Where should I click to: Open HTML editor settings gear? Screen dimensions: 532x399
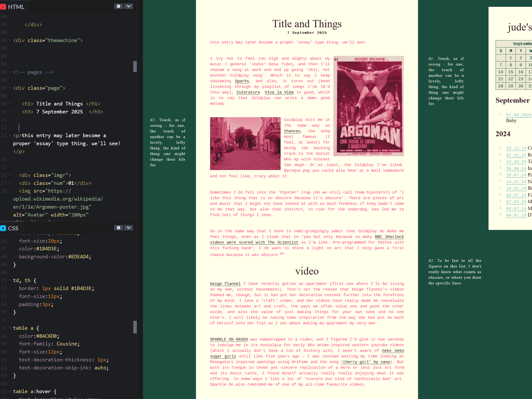[x=119, y=6]
